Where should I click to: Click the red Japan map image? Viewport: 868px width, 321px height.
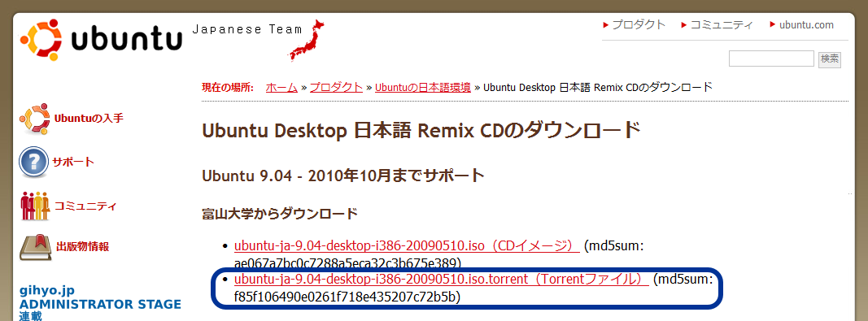tap(306, 41)
